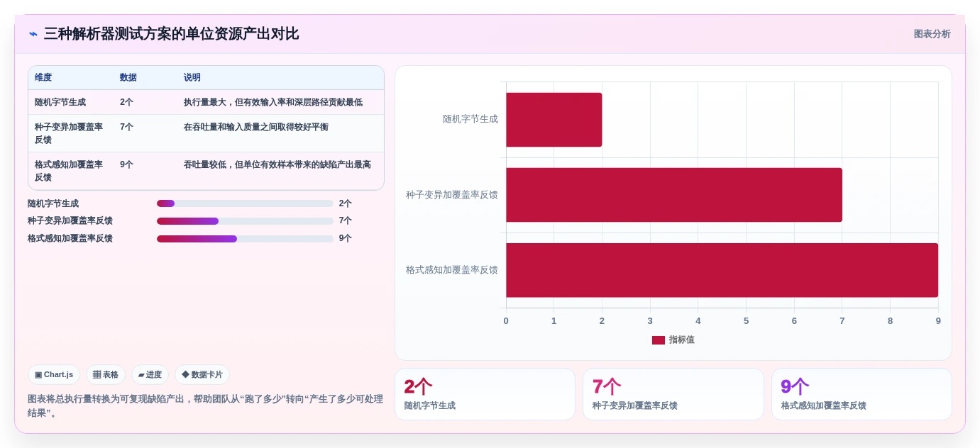Click the 种子变异加覆盖率反馈 progress bar

[245, 221]
